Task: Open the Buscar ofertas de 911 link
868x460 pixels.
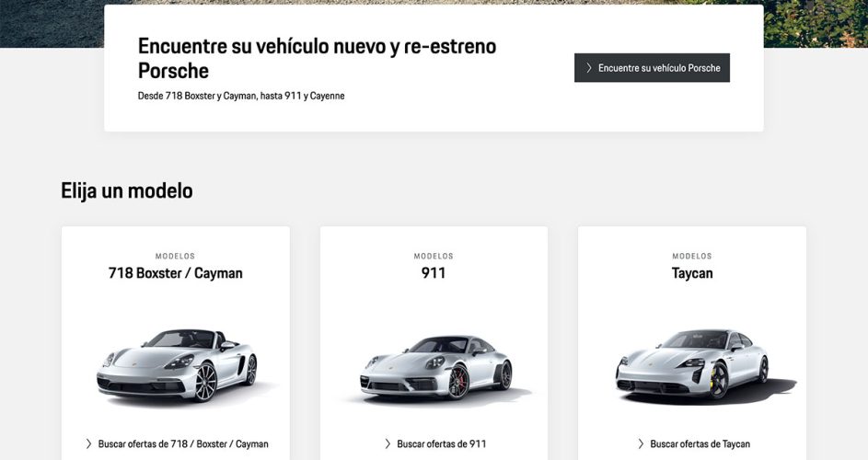Action: tap(441, 443)
